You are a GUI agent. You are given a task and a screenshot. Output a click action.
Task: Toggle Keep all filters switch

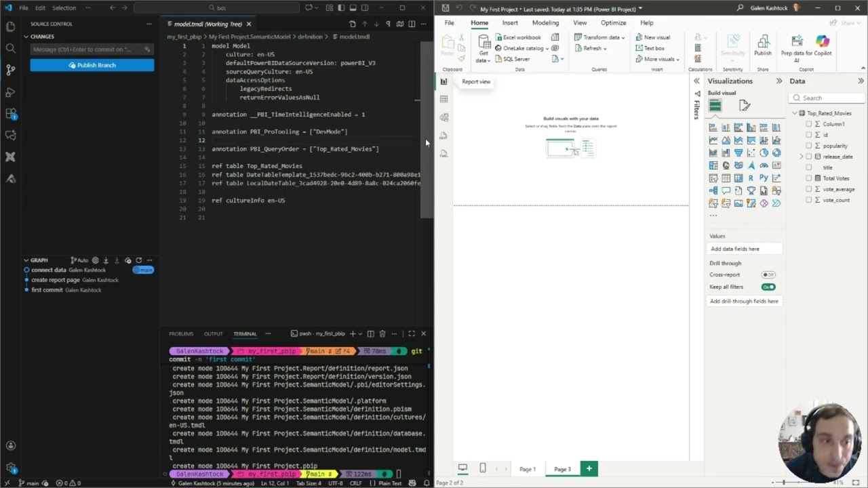click(768, 287)
